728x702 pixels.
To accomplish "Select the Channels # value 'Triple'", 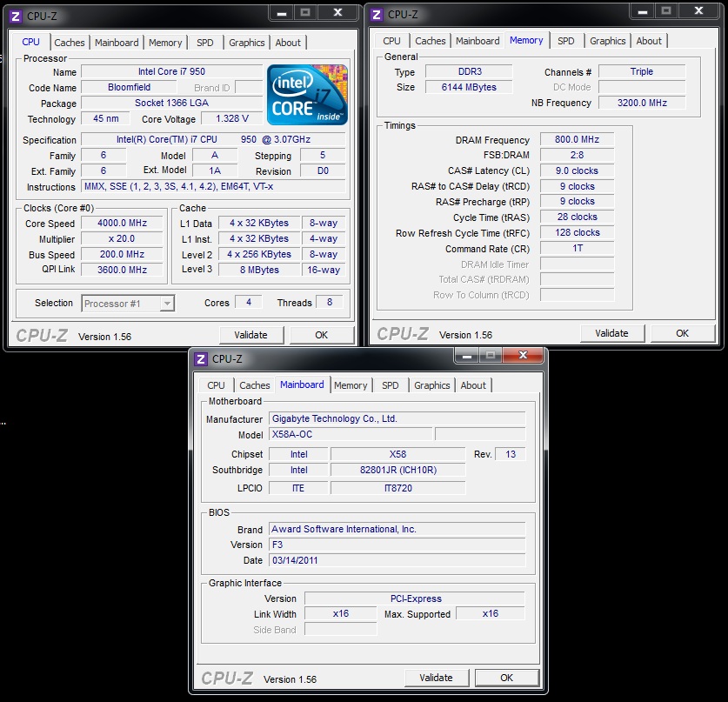I will [x=642, y=71].
